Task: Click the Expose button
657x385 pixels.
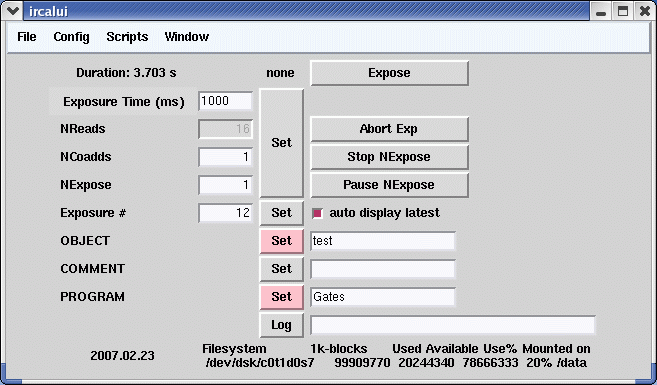Action: point(389,73)
